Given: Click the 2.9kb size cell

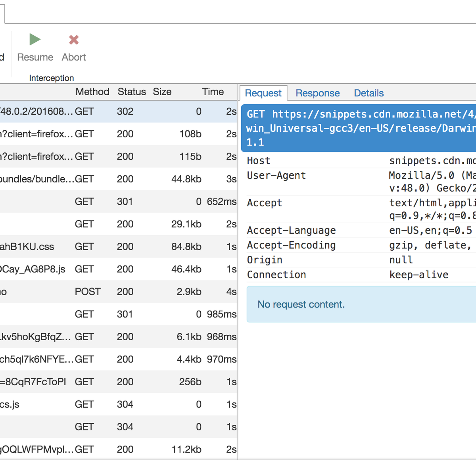Looking at the screenshot, I should [x=189, y=292].
